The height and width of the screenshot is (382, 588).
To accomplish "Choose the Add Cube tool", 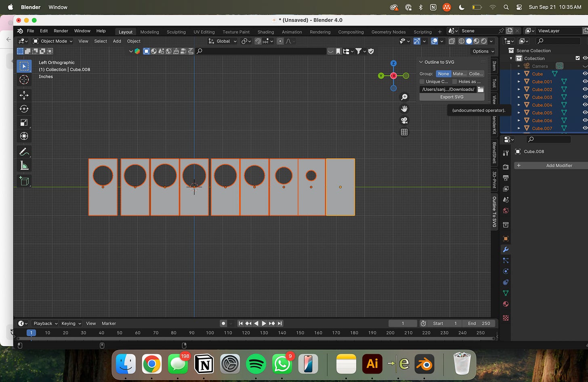I will pos(24,181).
